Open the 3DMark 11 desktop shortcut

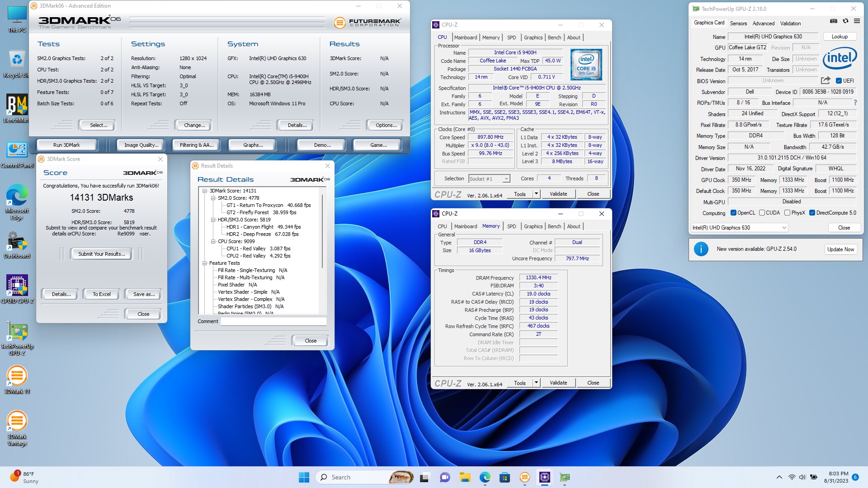pyautogui.click(x=17, y=380)
